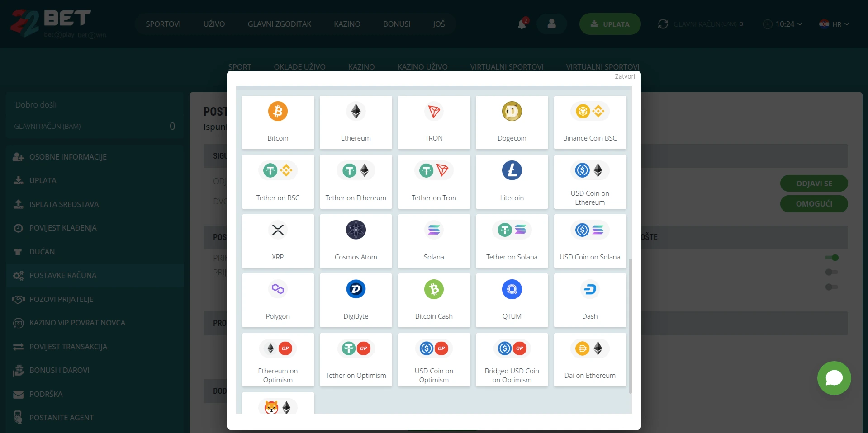Expand the 10:24 time zone dropdown
868x433 pixels.
(783, 24)
